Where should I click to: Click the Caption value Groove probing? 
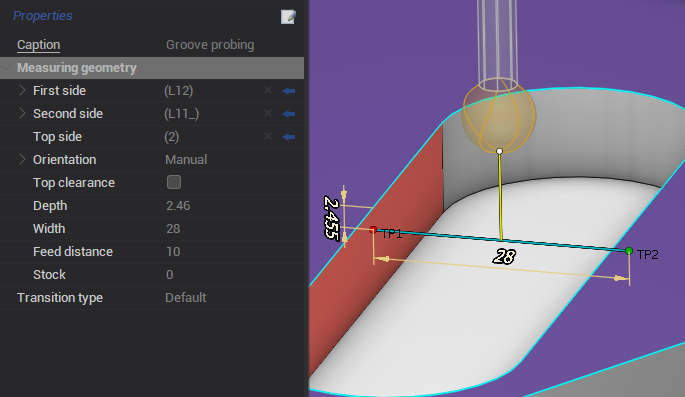point(210,45)
